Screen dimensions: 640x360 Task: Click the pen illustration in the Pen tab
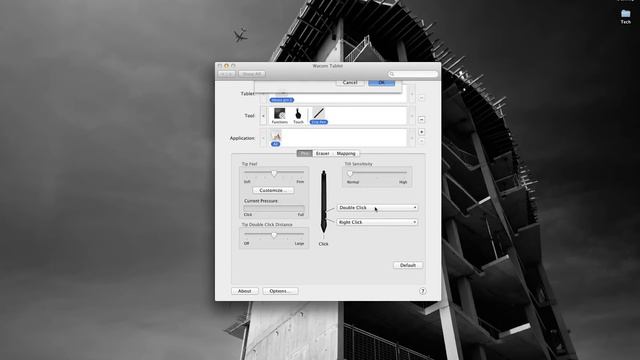point(324,202)
